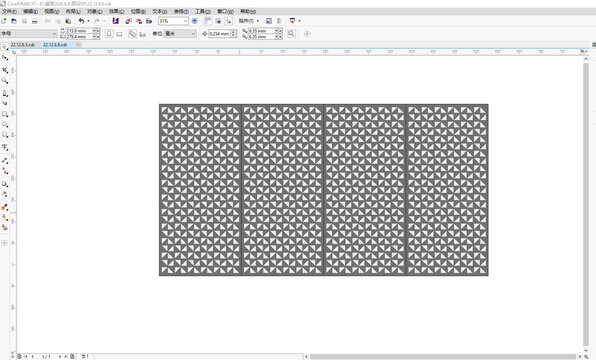596x360 pixels.
Task: Open the units dropdown
Action: tap(180, 34)
